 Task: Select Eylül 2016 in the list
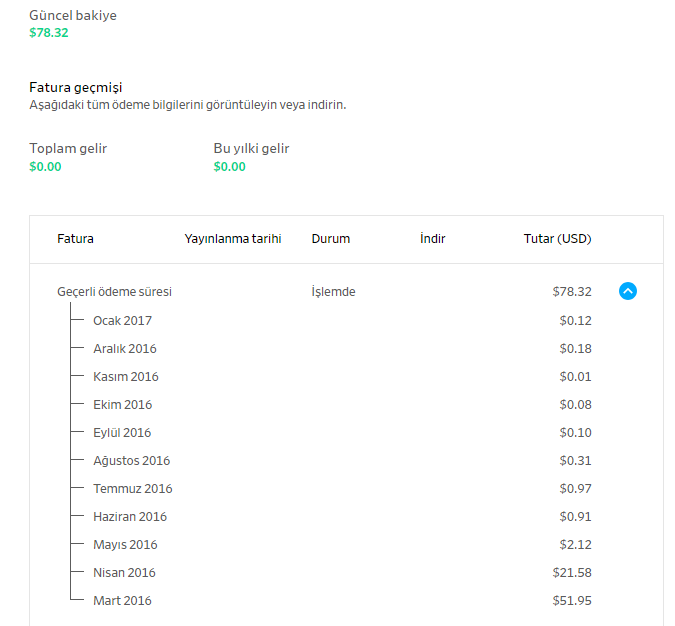pos(122,433)
